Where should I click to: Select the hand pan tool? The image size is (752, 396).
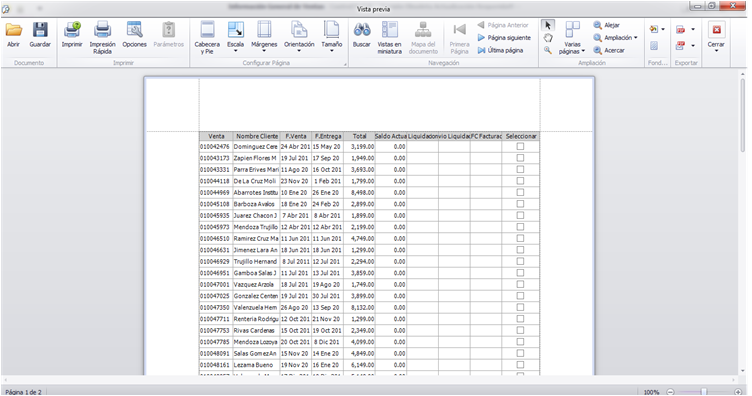point(548,38)
